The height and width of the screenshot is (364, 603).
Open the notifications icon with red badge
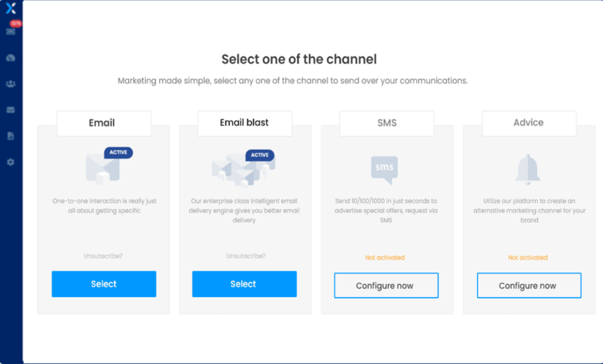[11, 31]
